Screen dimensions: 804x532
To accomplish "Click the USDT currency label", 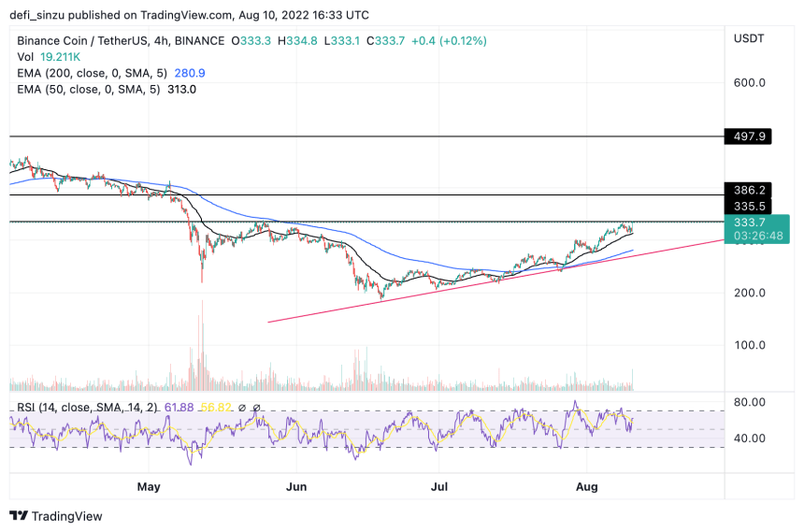I will pyautogui.click(x=749, y=38).
